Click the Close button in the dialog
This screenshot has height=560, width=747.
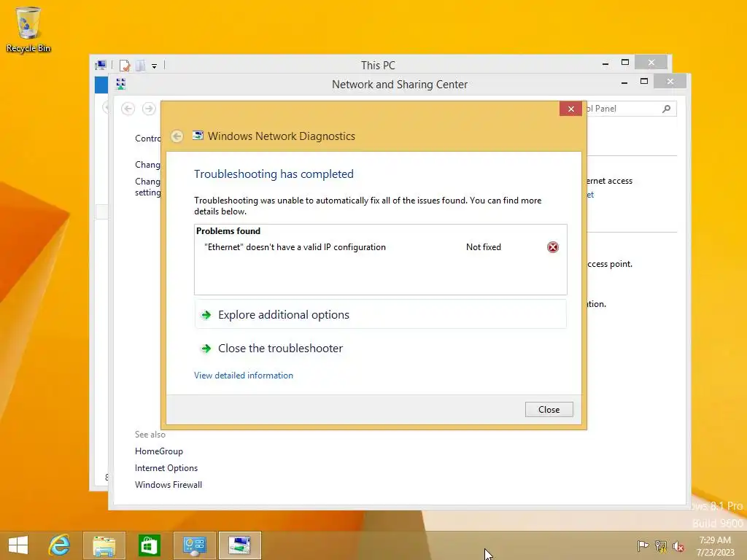(x=549, y=410)
